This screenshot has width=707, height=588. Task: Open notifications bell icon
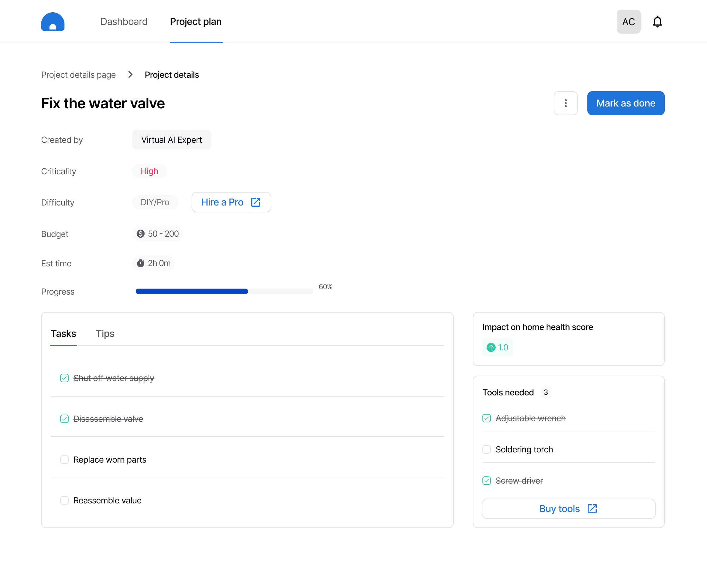657,22
